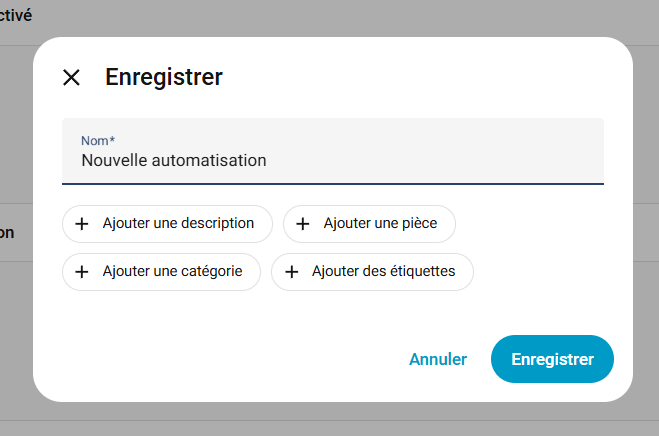Click the dimmed backdrop below the dialog
This screenshot has height=436, width=659.
pyautogui.click(x=330, y=420)
